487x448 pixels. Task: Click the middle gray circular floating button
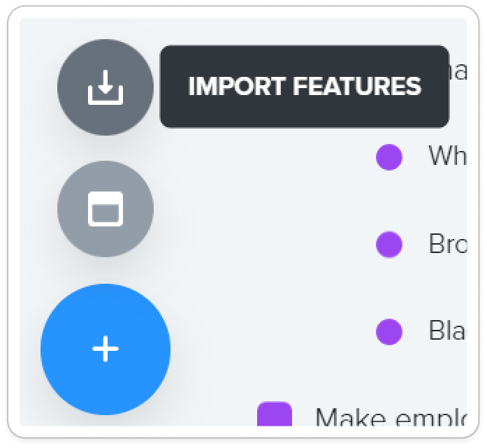106,209
